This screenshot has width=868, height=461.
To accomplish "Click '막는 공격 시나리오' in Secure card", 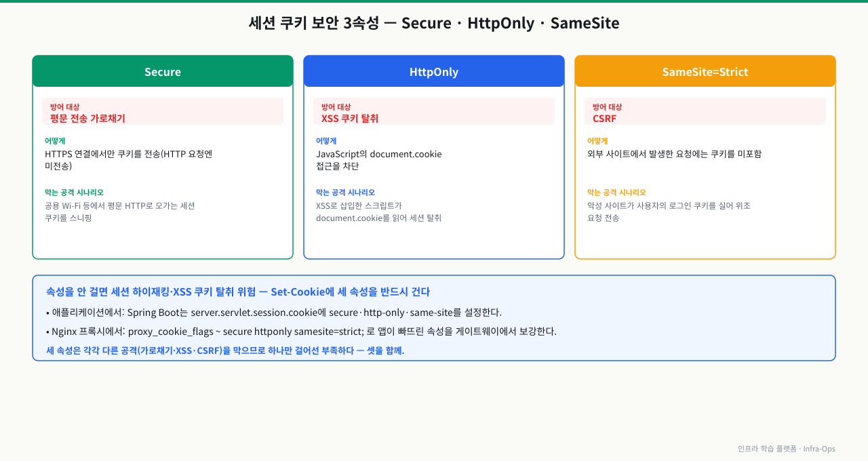I will point(74,193).
